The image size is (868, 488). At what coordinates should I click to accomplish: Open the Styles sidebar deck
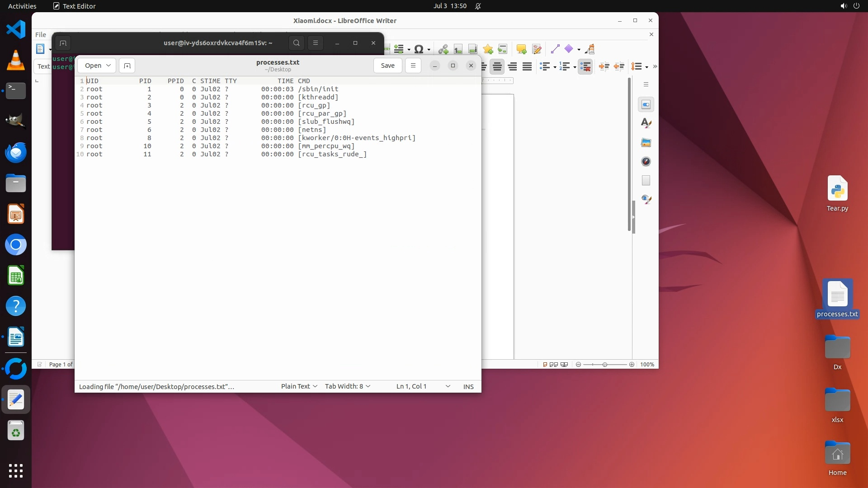click(x=646, y=123)
